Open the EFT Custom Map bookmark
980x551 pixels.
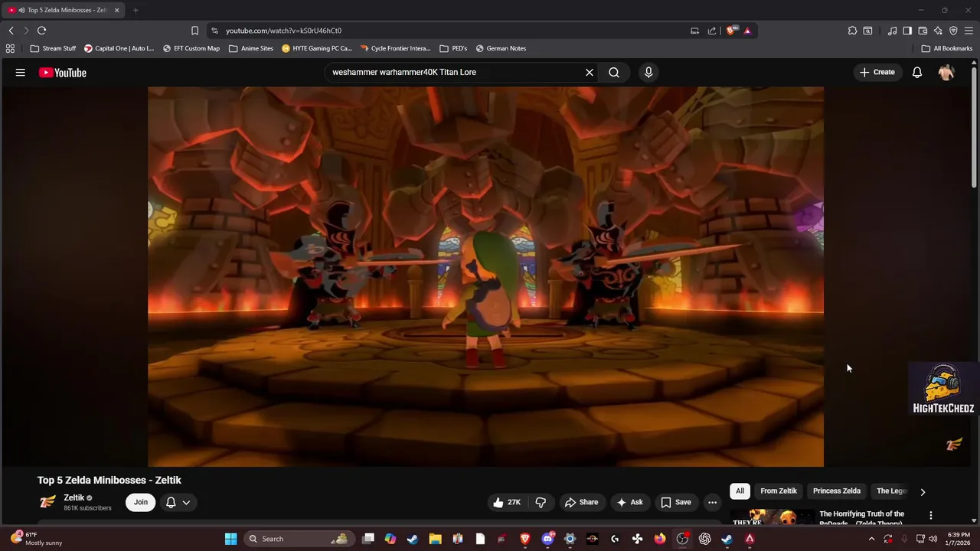coord(191,48)
